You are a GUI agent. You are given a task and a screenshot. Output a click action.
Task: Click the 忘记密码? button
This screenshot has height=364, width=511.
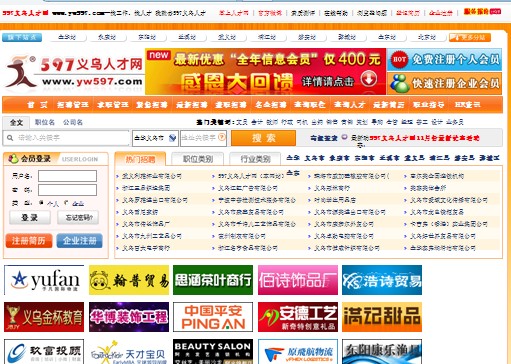point(78,218)
